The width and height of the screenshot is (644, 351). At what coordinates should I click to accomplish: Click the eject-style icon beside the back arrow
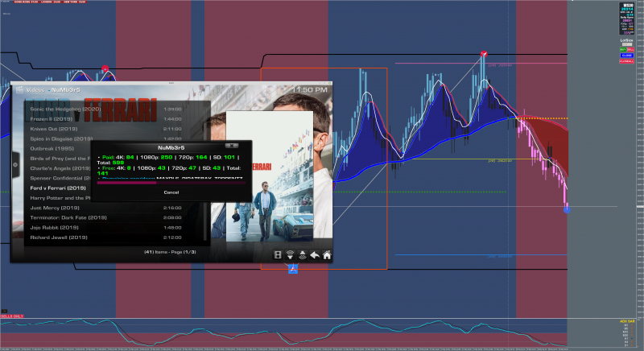[303, 255]
